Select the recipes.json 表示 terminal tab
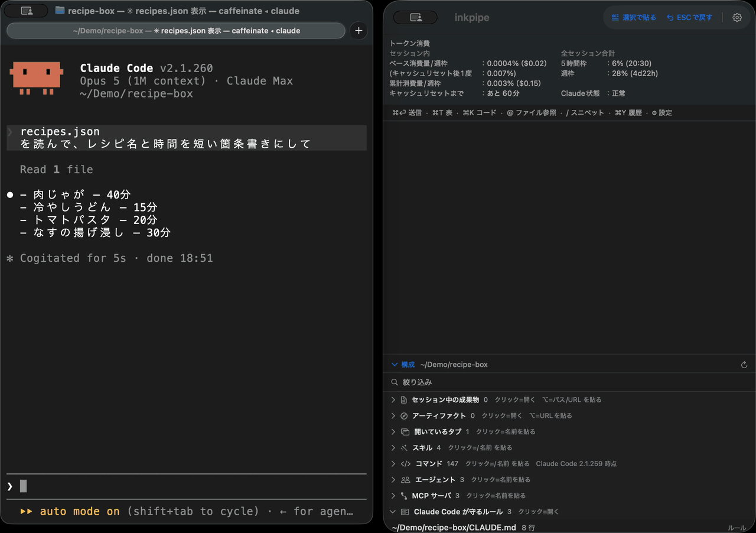The height and width of the screenshot is (533, 756). point(176,31)
